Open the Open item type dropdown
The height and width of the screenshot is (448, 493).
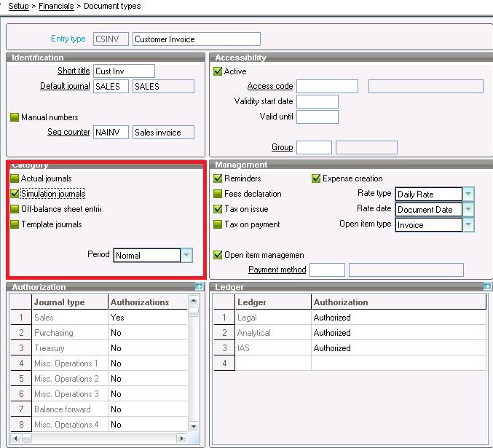468,224
